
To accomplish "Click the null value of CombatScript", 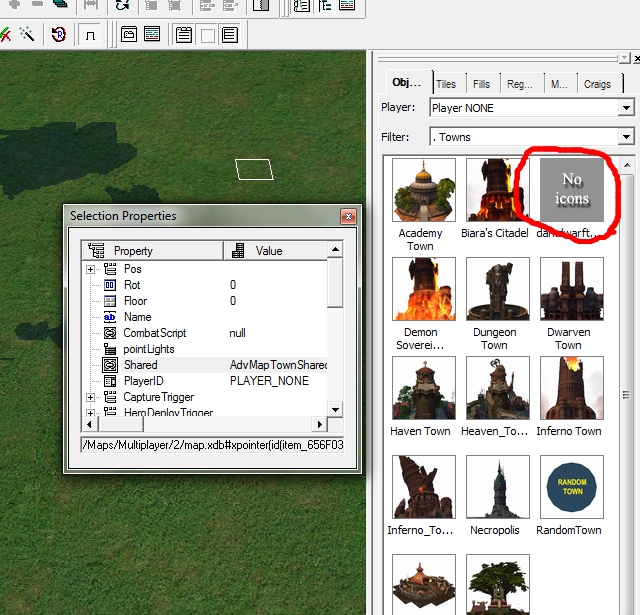I will (238, 333).
